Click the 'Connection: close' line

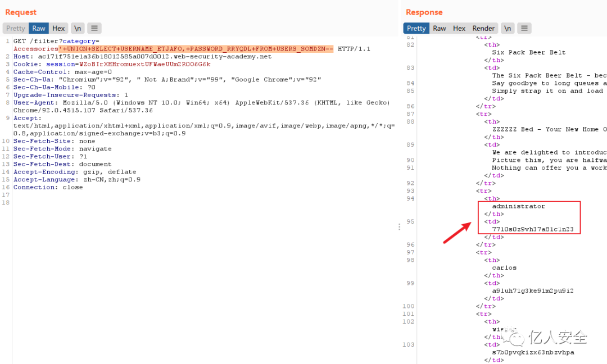tap(48, 187)
